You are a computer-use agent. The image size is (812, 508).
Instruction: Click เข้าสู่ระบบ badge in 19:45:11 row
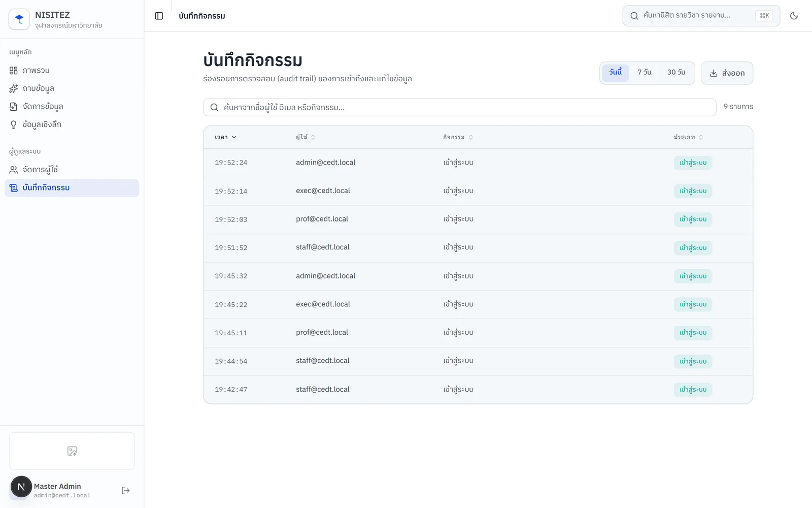click(x=693, y=333)
